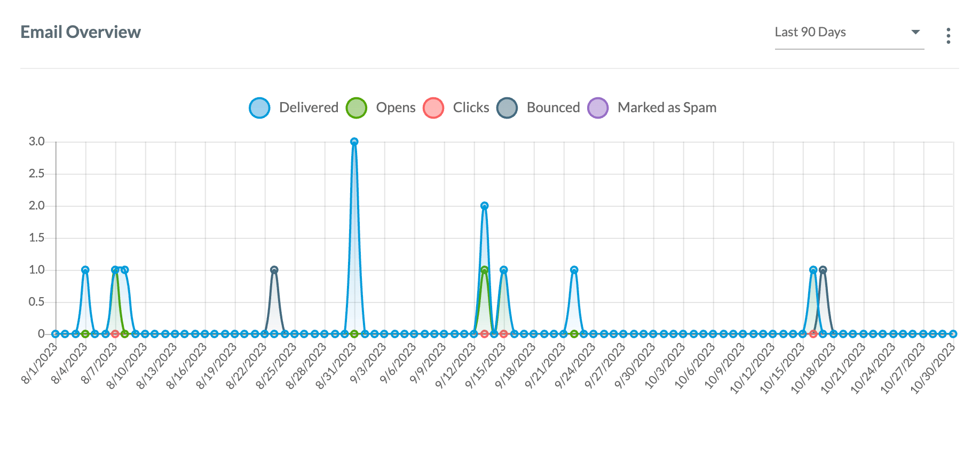Toggle the Marked as Spam legend circle
Image resolution: width=980 pixels, height=451 pixels.
(x=598, y=108)
